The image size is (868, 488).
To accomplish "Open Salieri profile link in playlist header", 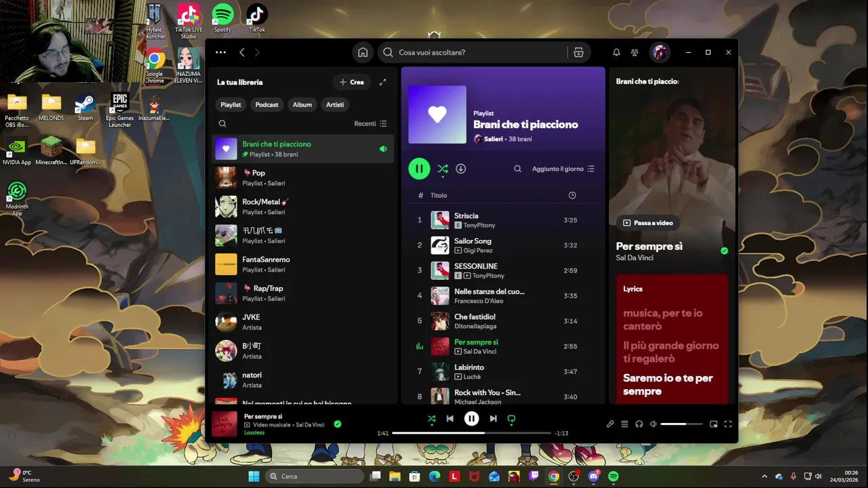I will coord(494,139).
